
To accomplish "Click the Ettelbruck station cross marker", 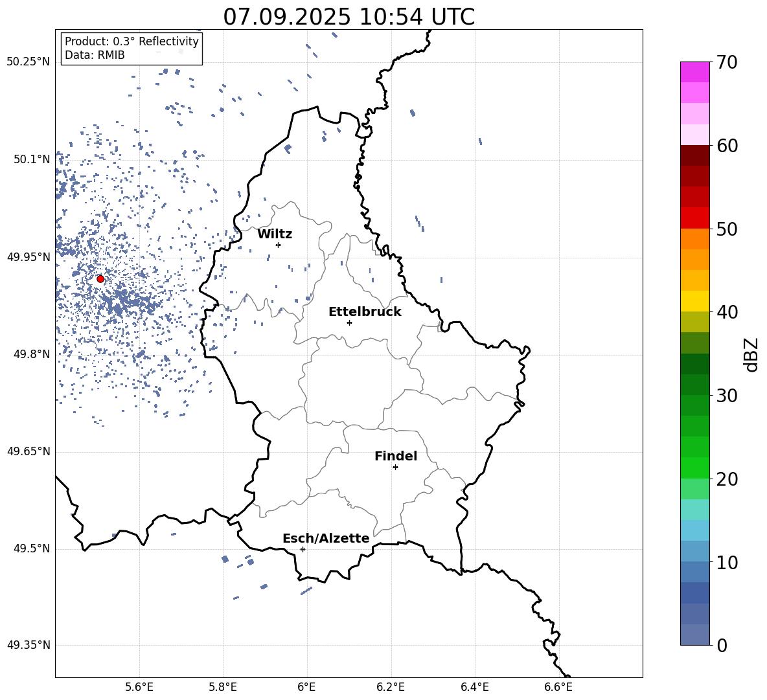I will (349, 322).
